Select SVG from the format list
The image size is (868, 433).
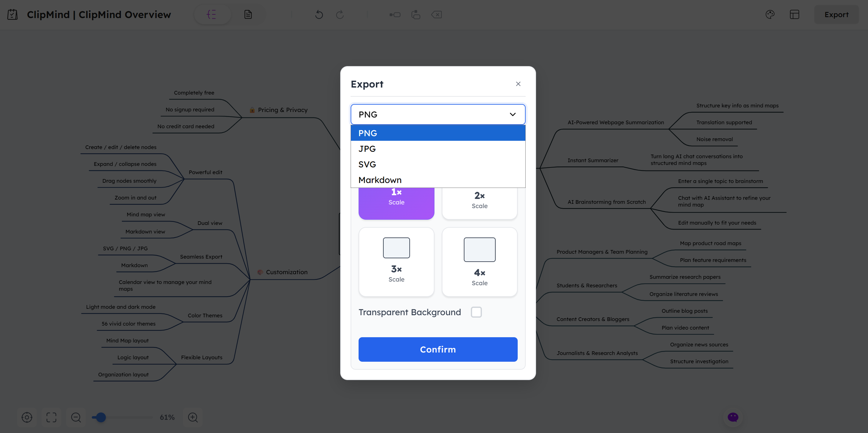pos(367,164)
